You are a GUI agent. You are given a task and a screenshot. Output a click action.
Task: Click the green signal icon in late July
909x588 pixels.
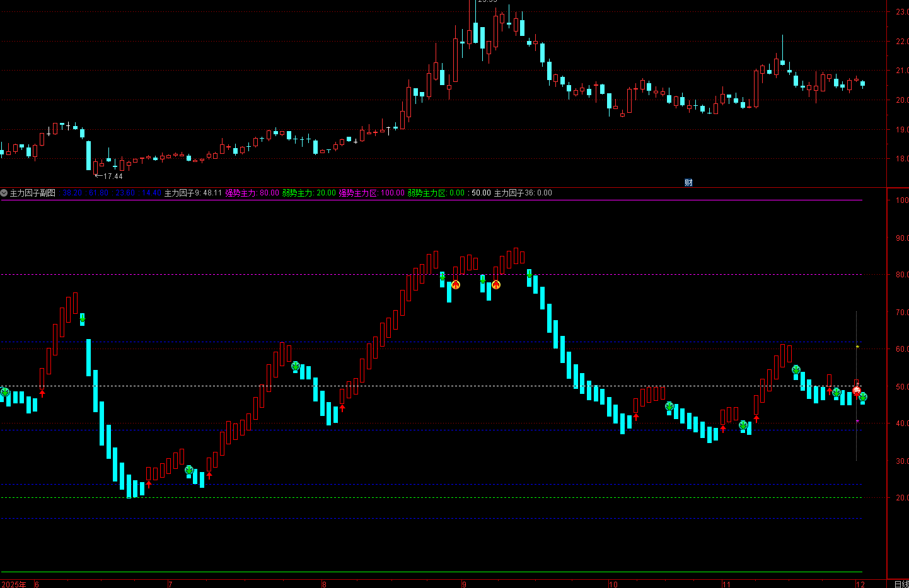(296, 366)
